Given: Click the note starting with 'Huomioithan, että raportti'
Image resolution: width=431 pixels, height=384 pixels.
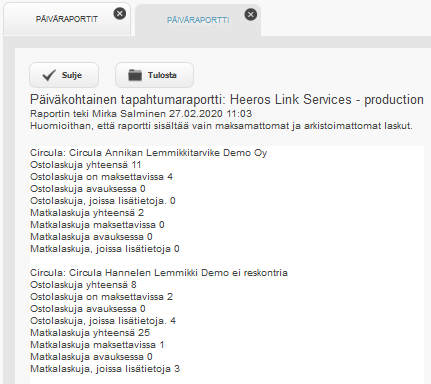Looking at the screenshot, I should pyautogui.click(x=221, y=126).
